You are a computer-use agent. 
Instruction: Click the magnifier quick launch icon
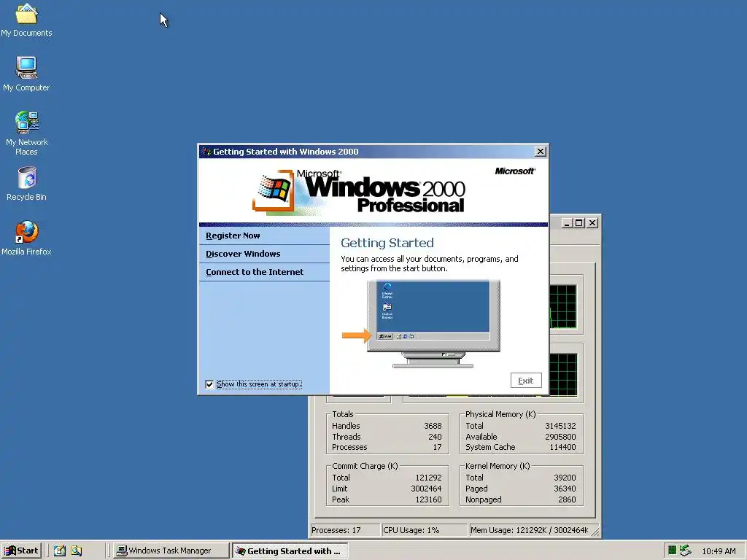[76, 551]
